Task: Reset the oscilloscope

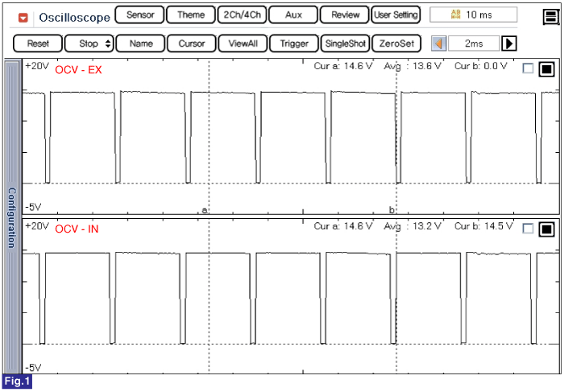Action: click(x=38, y=43)
